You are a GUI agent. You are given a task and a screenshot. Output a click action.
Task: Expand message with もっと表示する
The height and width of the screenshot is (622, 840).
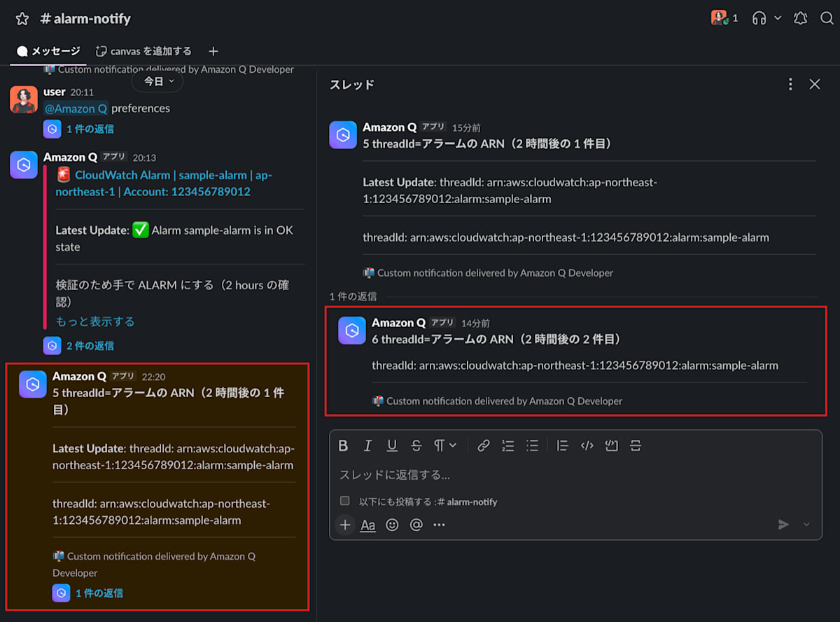click(x=95, y=322)
